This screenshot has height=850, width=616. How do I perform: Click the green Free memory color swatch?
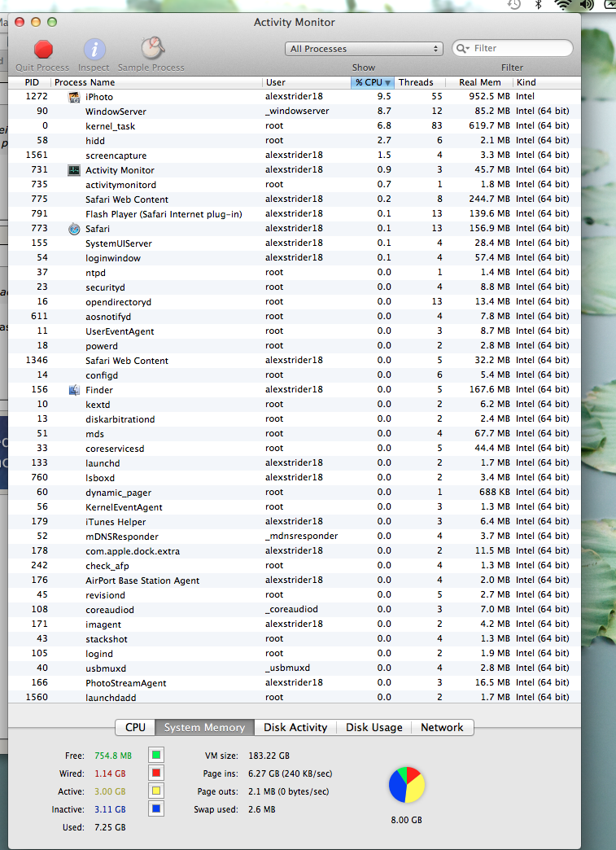point(156,755)
